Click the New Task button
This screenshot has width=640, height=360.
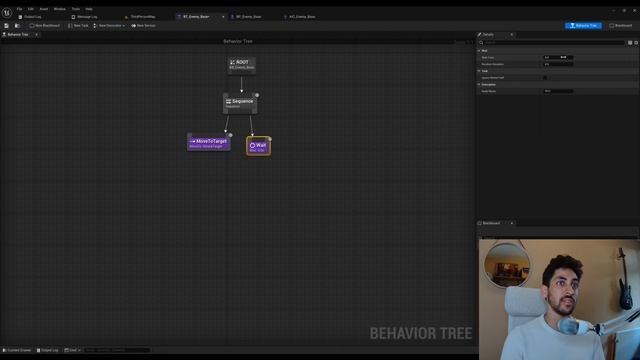pos(78,26)
